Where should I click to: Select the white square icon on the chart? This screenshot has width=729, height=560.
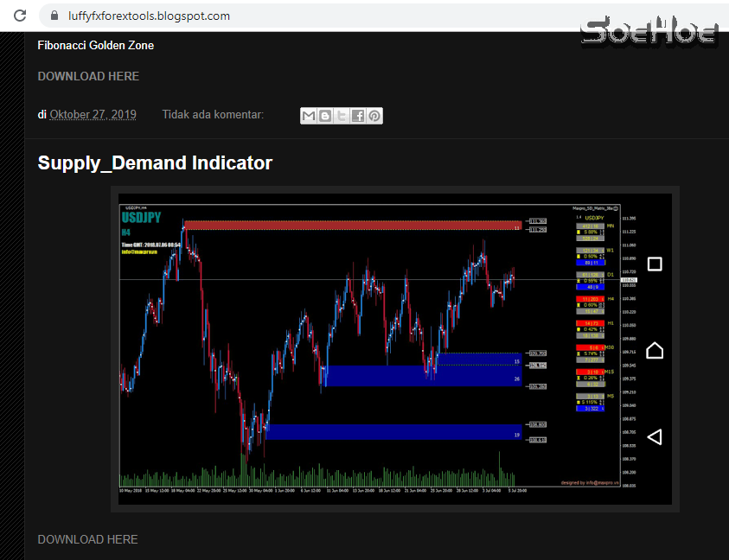655,264
